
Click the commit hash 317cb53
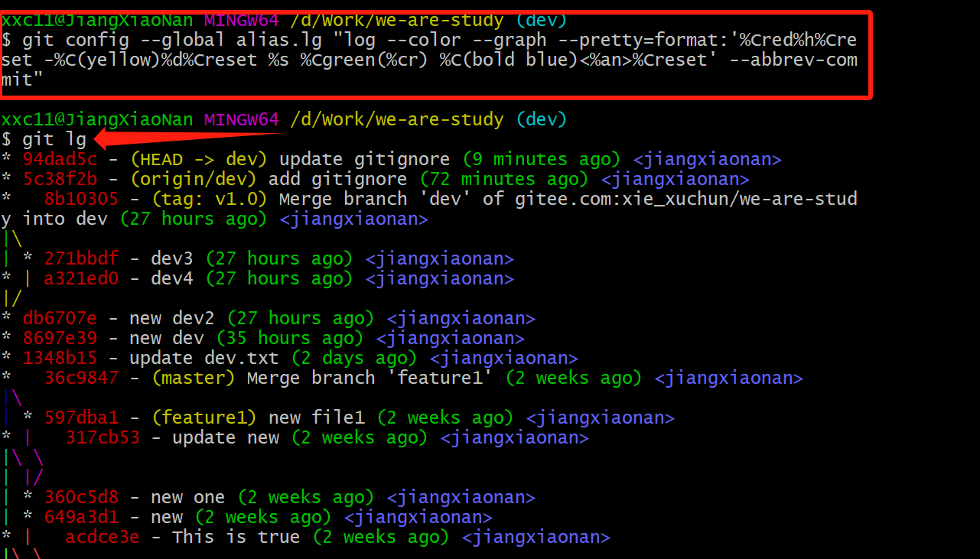(x=103, y=437)
